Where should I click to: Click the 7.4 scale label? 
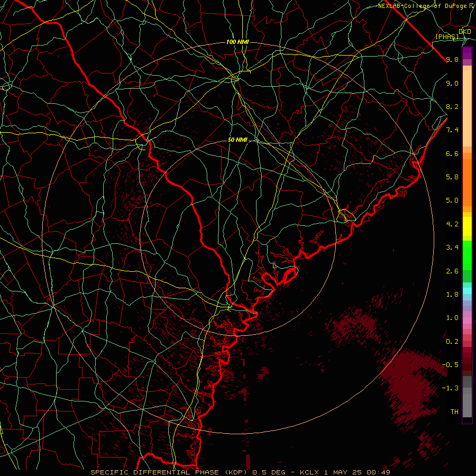[x=452, y=130]
